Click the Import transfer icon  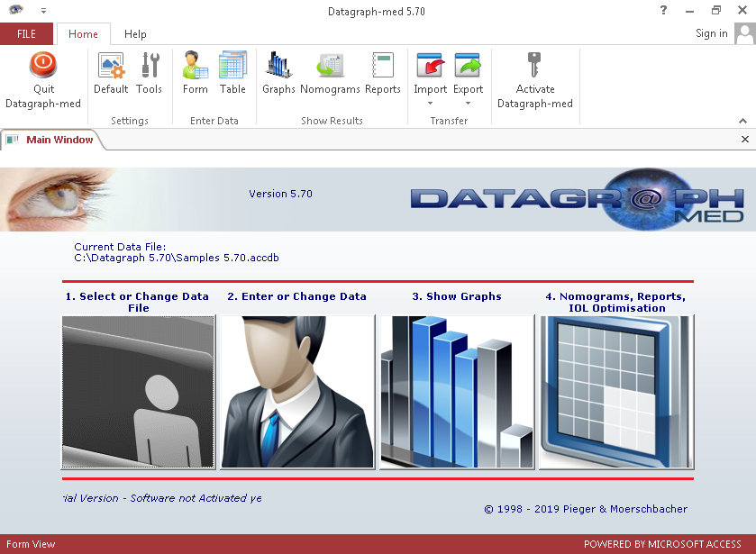click(430, 65)
